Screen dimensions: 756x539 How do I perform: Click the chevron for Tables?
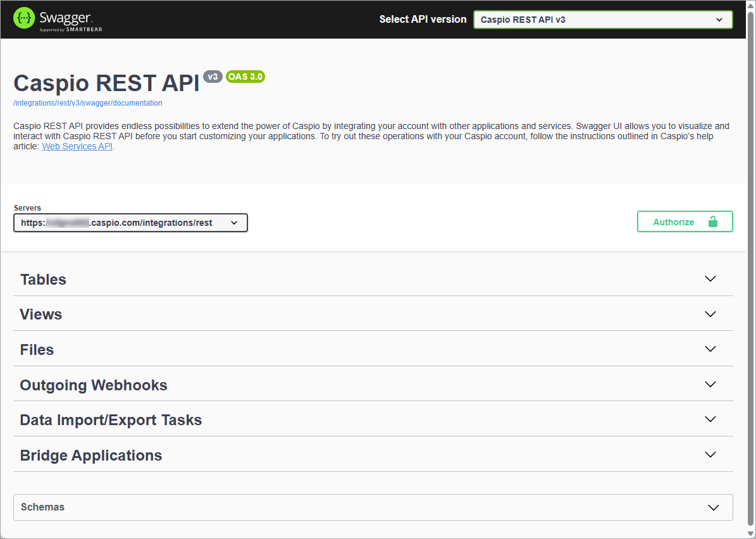coord(710,278)
